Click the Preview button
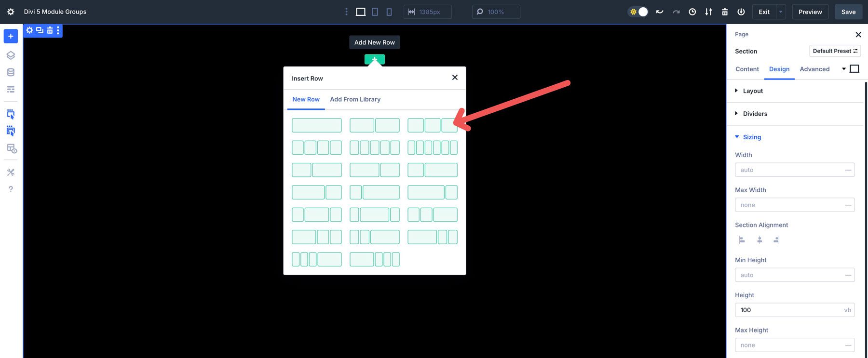The height and width of the screenshot is (358, 868). point(810,12)
